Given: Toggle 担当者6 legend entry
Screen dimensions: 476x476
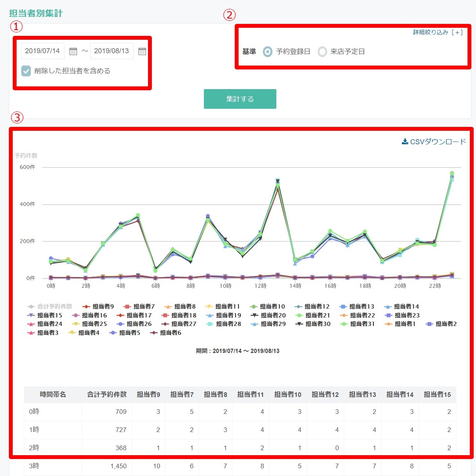Looking at the screenshot, I should (165, 333).
